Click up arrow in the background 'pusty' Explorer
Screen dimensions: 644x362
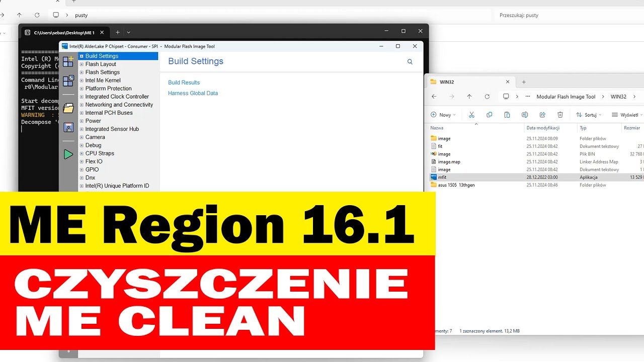click(x=19, y=15)
